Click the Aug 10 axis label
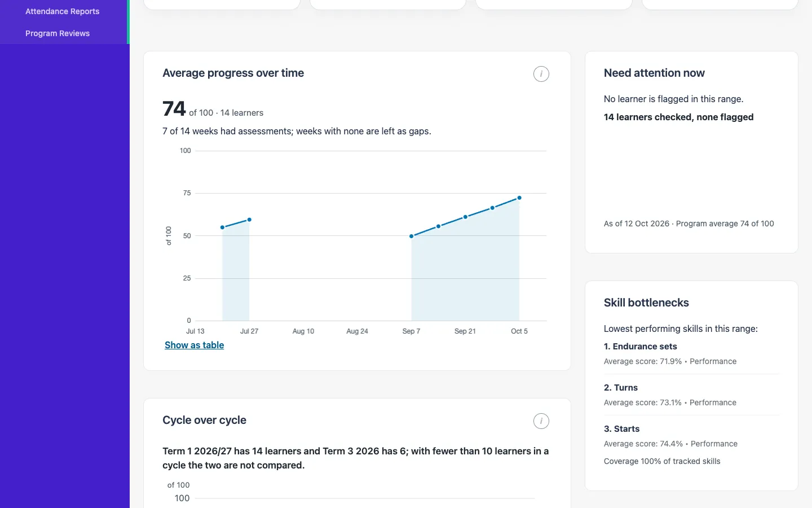Viewport: 812px width, 508px height. pyautogui.click(x=303, y=331)
